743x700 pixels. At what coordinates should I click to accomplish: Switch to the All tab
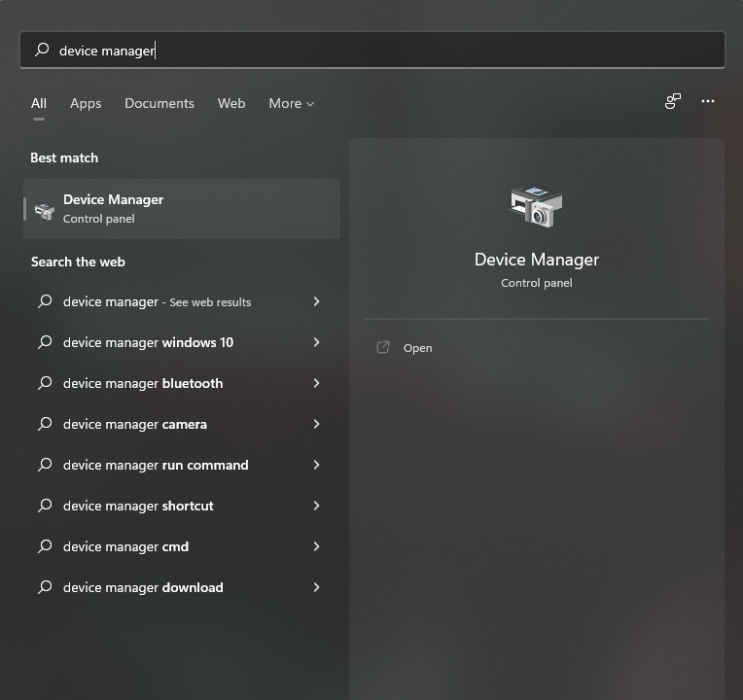pyautogui.click(x=39, y=103)
